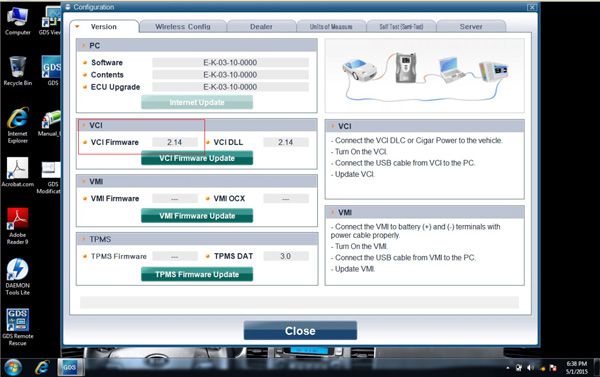The height and width of the screenshot is (377, 600).
Task: Click the TPMS Firmware Update button
Action: (197, 274)
